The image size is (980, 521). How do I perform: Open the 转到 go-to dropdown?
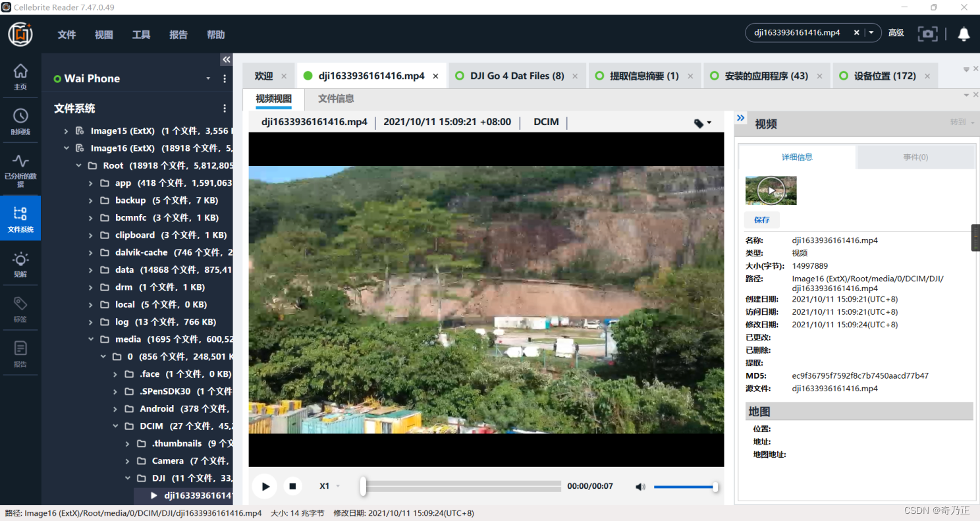[x=962, y=122]
